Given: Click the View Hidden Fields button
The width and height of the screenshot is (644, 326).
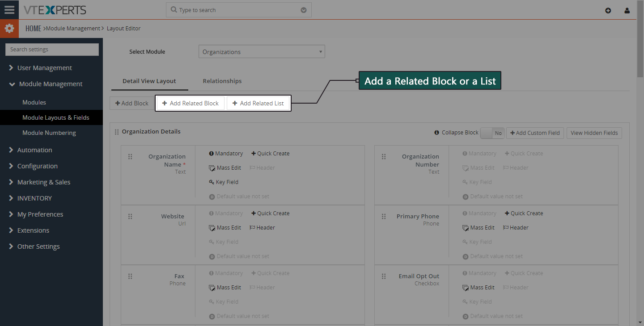Looking at the screenshot, I should 594,133.
